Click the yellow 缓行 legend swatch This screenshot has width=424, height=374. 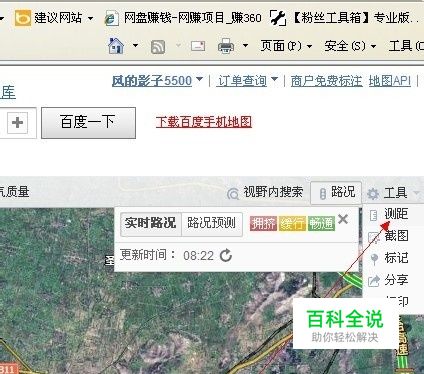292,223
